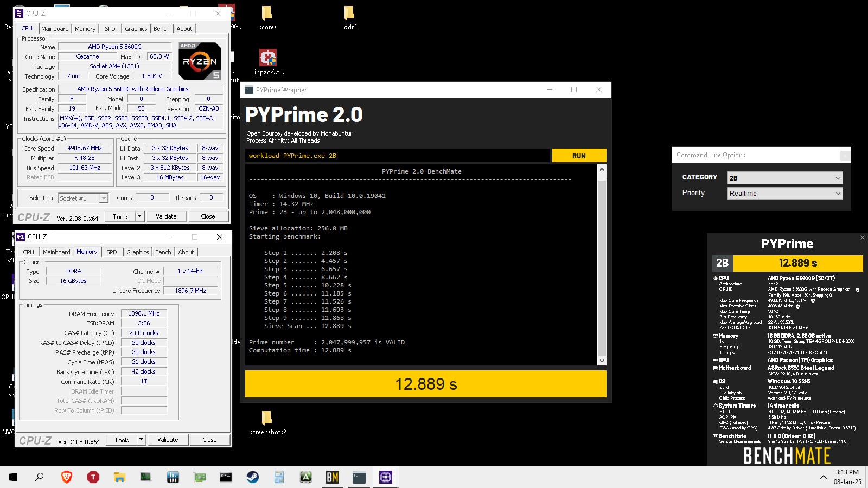Click the GPU section icon in BenchMate panel
Screen dimensions: 868x488
click(716, 360)
